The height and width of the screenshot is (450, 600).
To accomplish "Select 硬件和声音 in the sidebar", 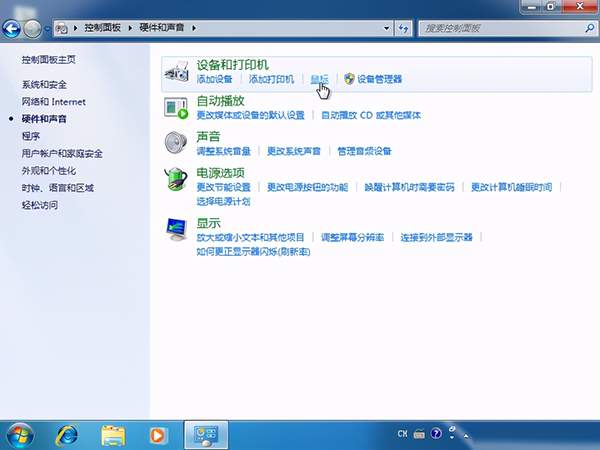I will point(44,119).
